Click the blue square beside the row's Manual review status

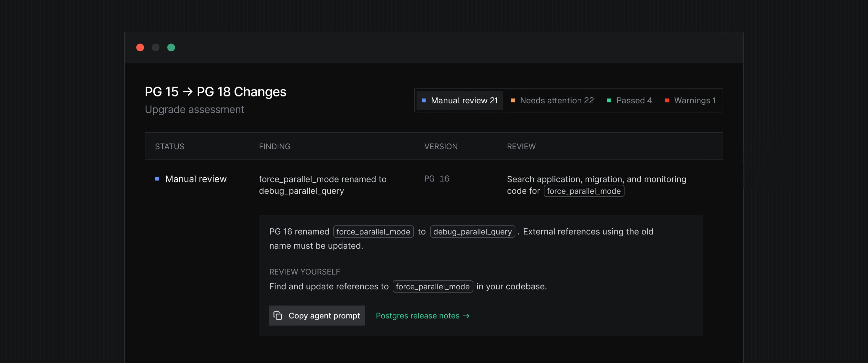point(157,179)
